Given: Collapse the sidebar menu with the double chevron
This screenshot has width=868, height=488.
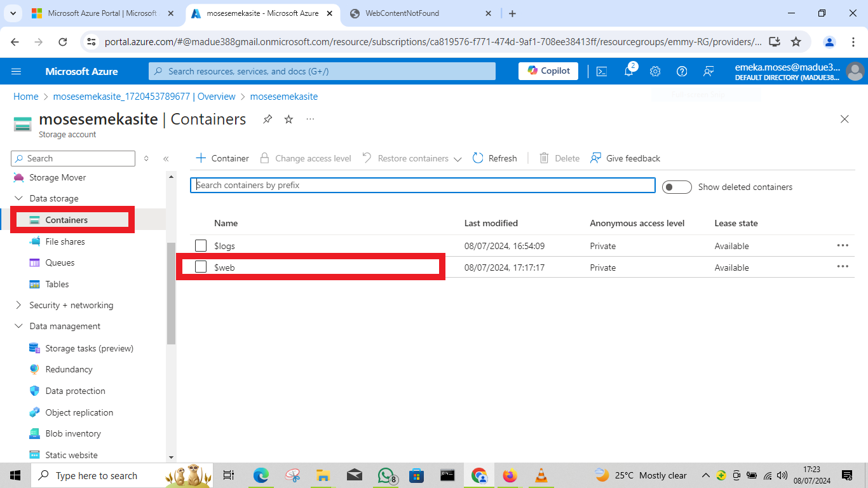Looking at the screenshot, I should tap(166, 158).
